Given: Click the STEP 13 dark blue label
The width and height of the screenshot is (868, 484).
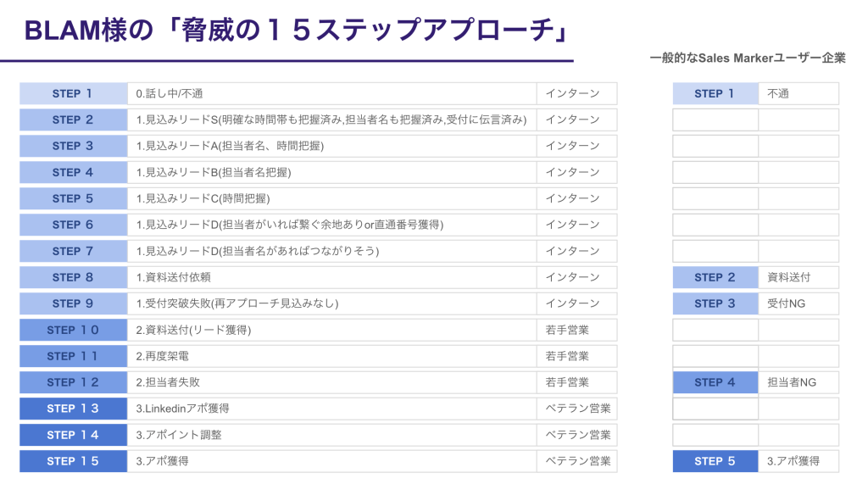Looking at the screenshot, I should (73, 409).
